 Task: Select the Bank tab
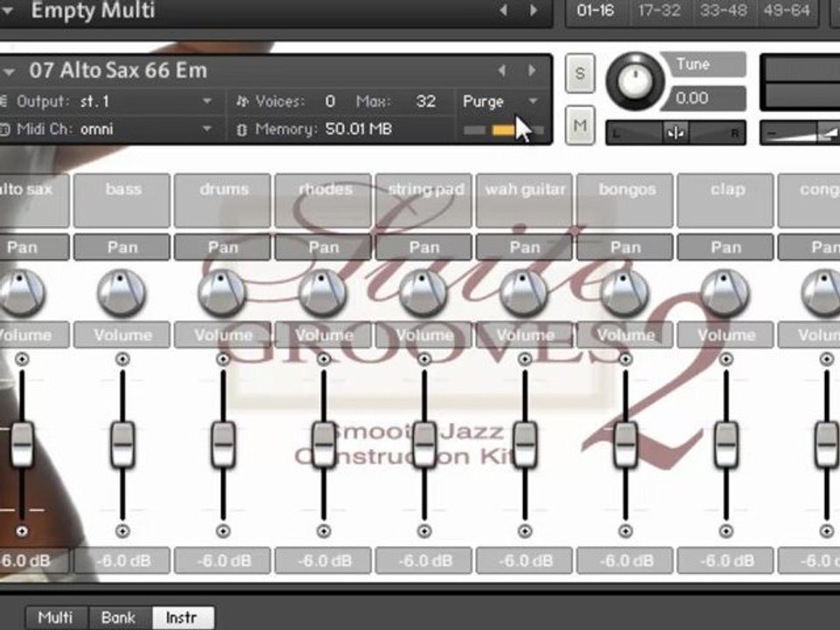click(119, 618)
